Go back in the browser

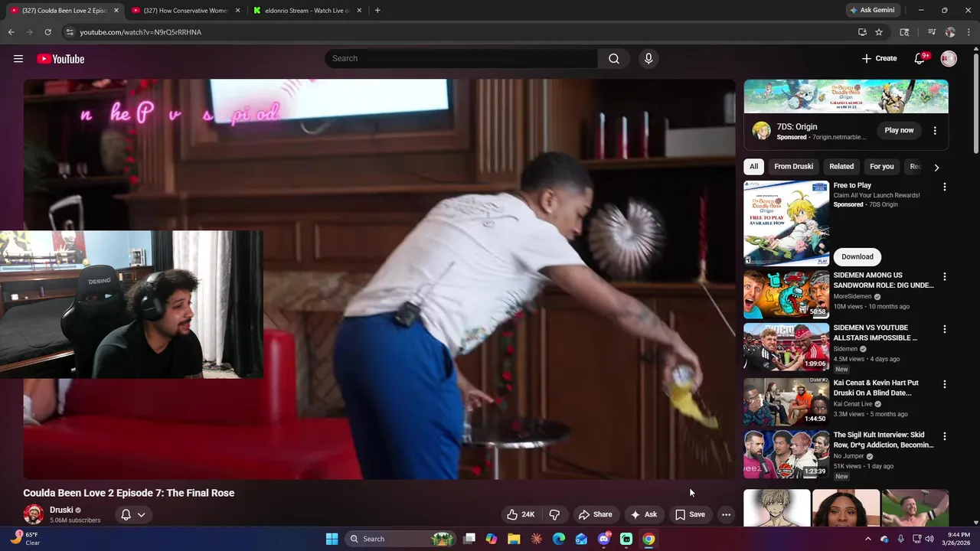[x=11, y=32]
